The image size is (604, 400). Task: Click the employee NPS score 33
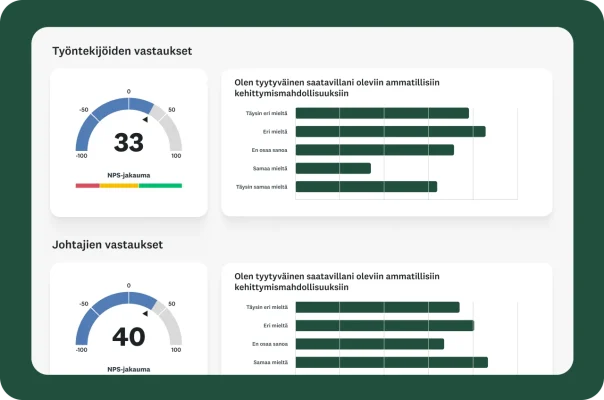click(x=128, y=143)
